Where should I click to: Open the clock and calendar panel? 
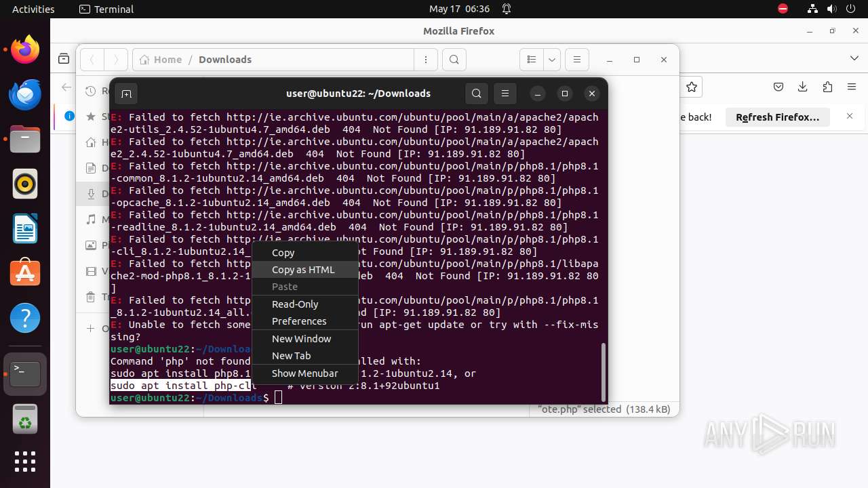tap(459, 9)
